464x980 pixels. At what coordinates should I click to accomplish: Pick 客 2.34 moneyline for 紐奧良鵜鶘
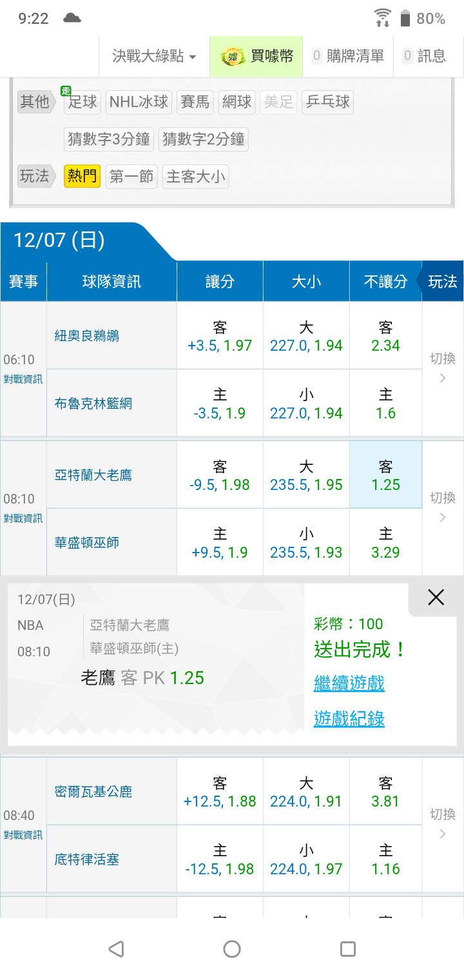(385, 337)
